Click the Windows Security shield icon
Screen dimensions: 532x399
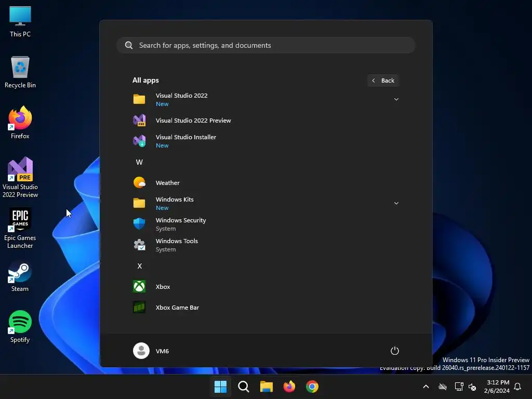tap(139, 224)
